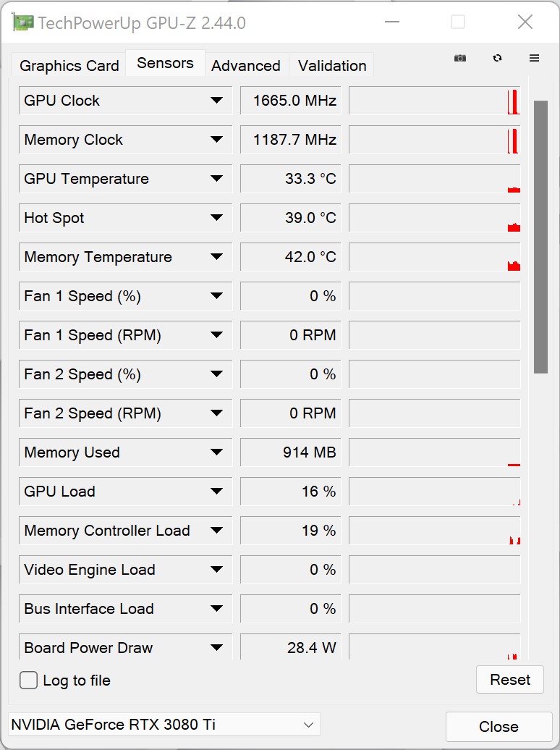Open the Validation tab
The height and width of the screenshot is (750, 560).
point(332,66)
